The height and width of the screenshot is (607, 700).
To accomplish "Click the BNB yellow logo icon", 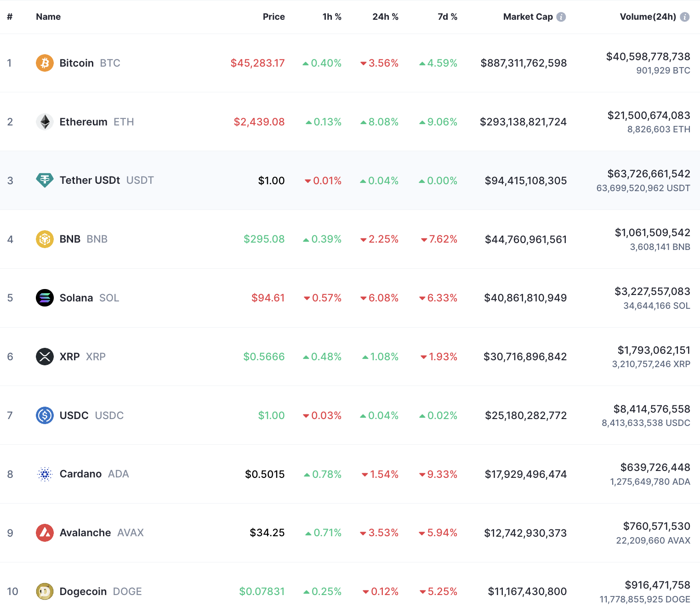I will point(45,239).
